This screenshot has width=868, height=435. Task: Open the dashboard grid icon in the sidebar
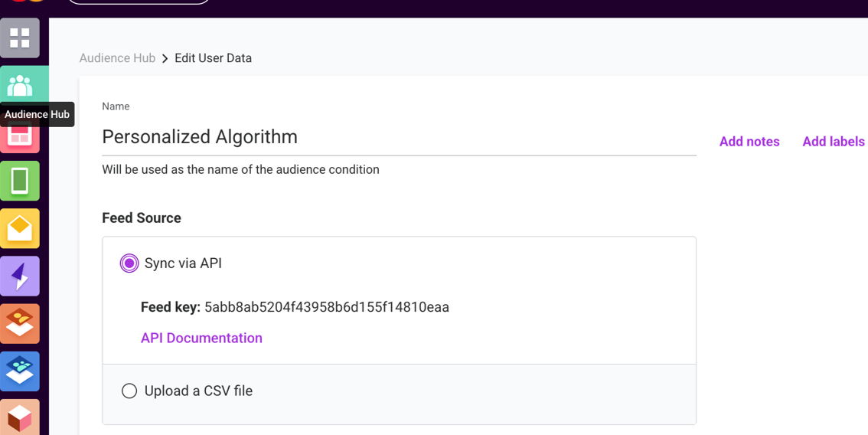(20, 38)
